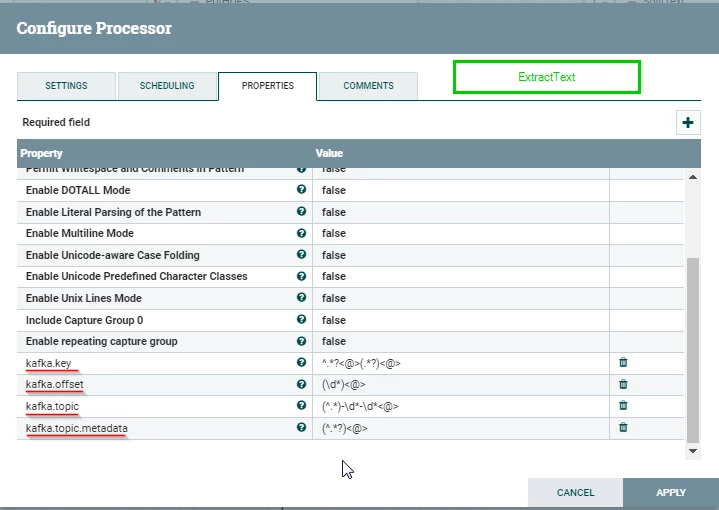Open help icon for kafka.topic row
The height and width of the screenshot is (510, 719).
click(301, 405)
